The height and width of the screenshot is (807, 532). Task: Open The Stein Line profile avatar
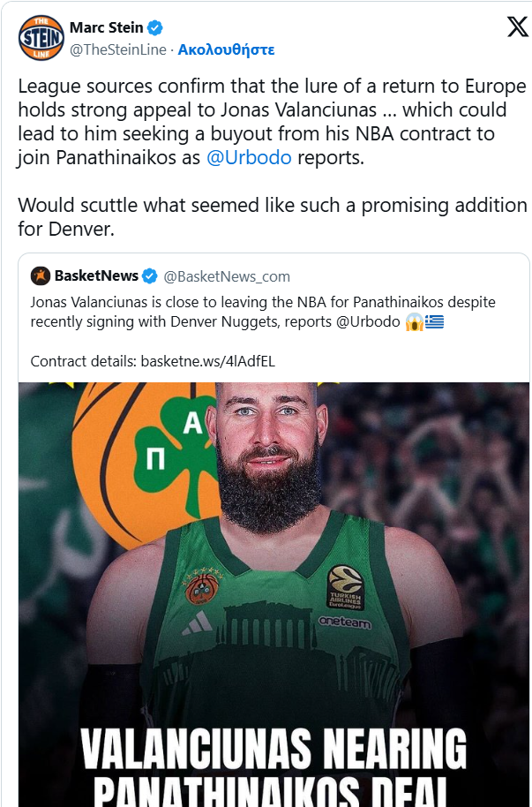click(x=41, y=37)
